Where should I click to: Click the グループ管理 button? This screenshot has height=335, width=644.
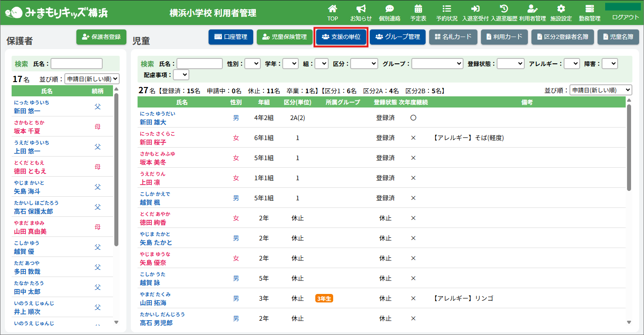pos(397,37)
